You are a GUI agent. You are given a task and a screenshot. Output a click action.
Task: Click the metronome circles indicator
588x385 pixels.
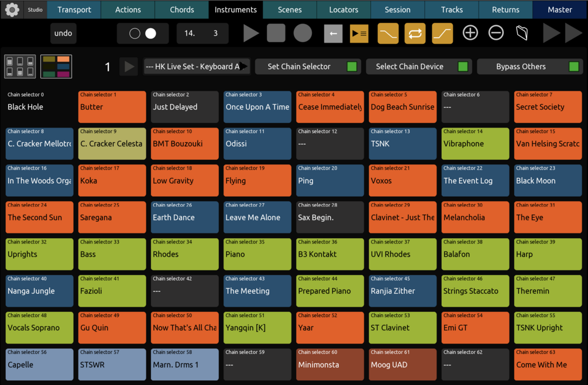tap(143, 33)
